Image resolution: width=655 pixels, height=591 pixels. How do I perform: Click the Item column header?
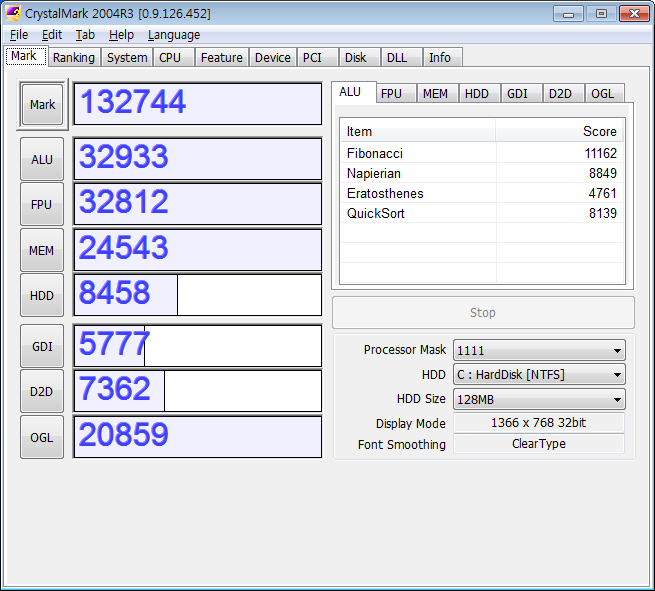pyautogui.click(x=418, y=131)
